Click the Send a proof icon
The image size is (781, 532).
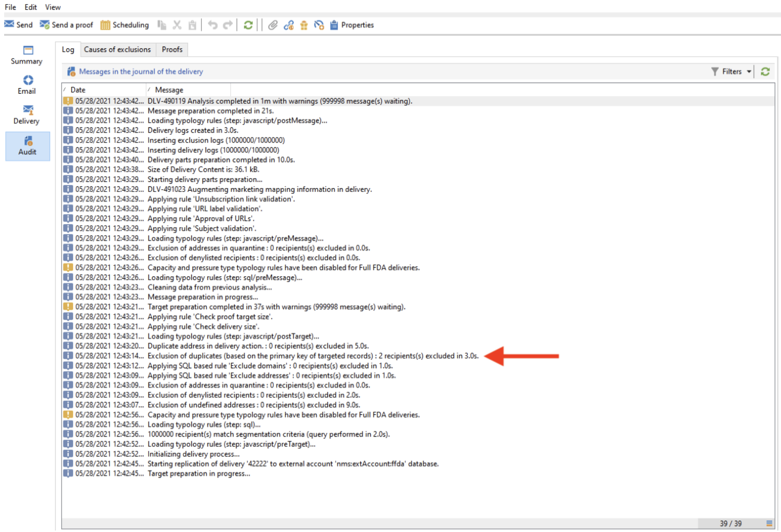click(x=45, y=25)
